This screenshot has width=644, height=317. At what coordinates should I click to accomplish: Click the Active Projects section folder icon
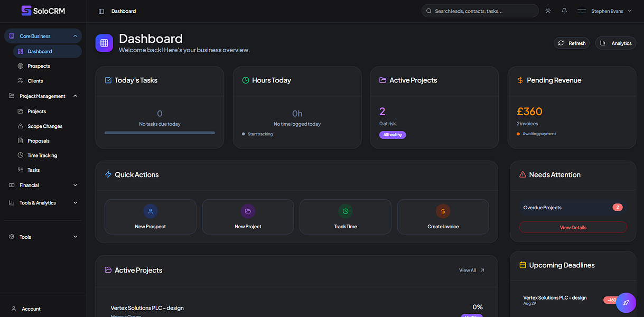click(108, 270)
